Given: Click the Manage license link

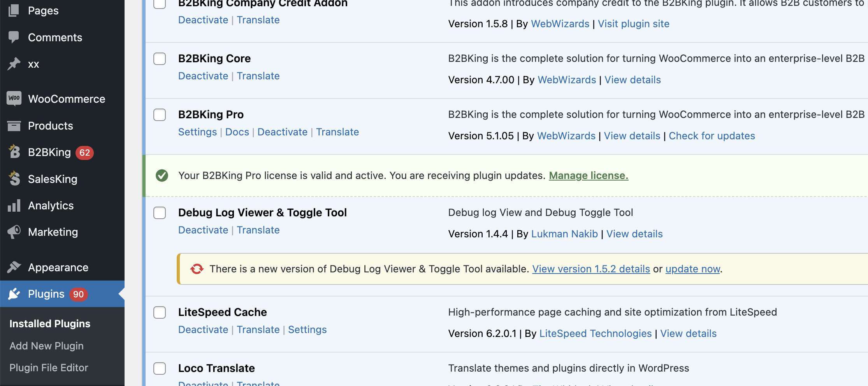Looking at the screenshot, I should 589,175.
